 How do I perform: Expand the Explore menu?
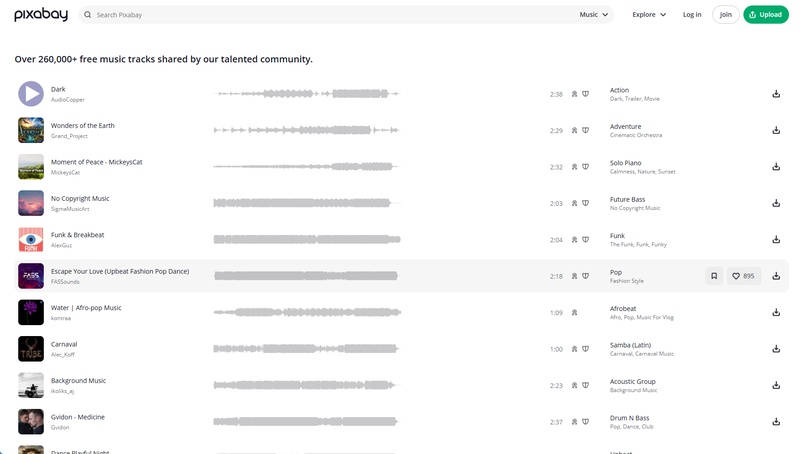pos(649,15)
